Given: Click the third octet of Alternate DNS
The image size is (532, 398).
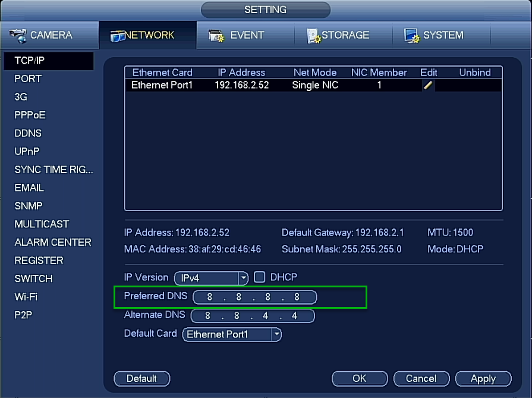Looking at the screenshot, I should (266, 316).
